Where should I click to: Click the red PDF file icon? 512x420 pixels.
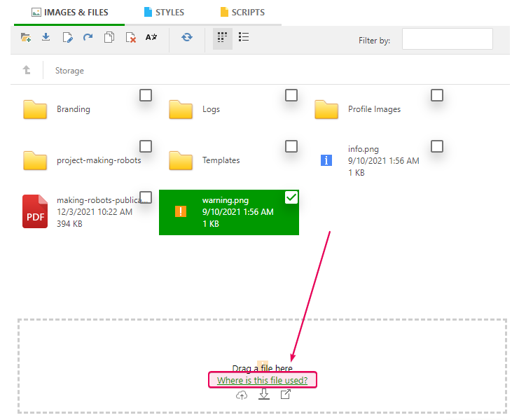(x=35, y=211)
